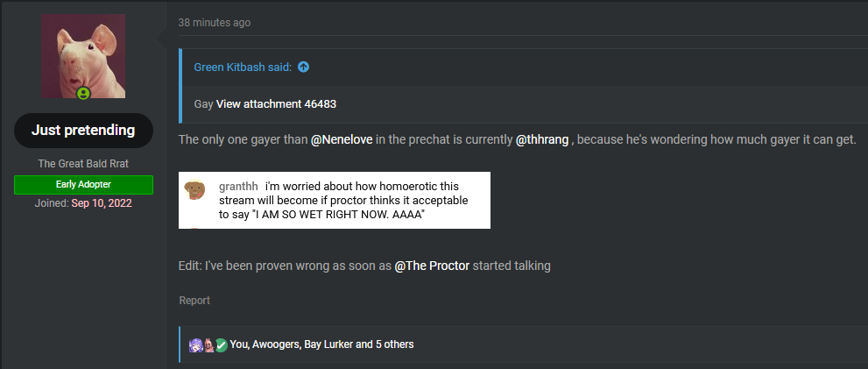Report this post
The image size is (868, 369).
click(x=194, y=301)
